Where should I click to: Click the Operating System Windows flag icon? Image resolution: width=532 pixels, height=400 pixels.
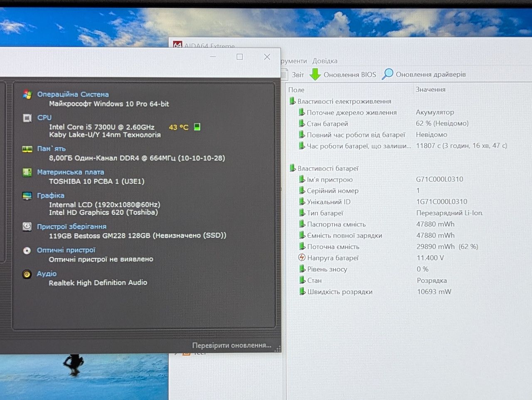coord(27,95)
